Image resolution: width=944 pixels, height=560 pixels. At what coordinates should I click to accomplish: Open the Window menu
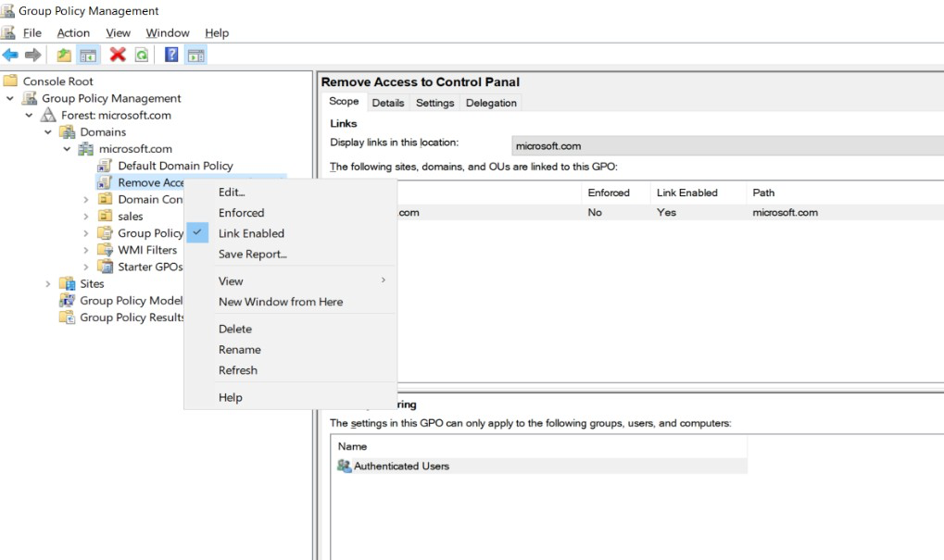tap(168, 33)
